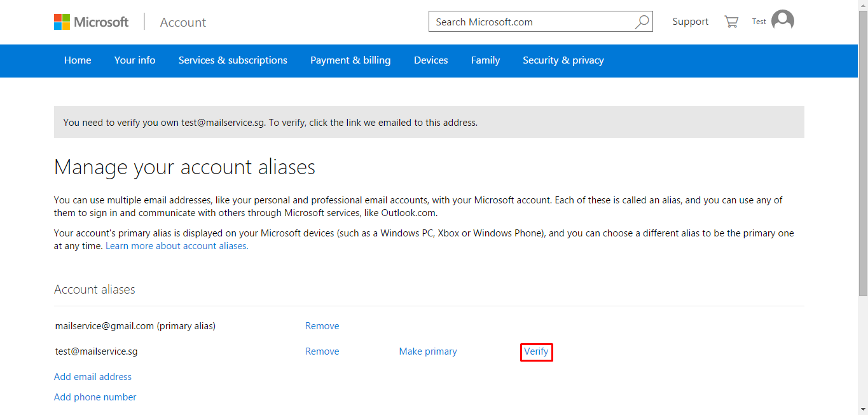Click the Account header link

point(183,22)
